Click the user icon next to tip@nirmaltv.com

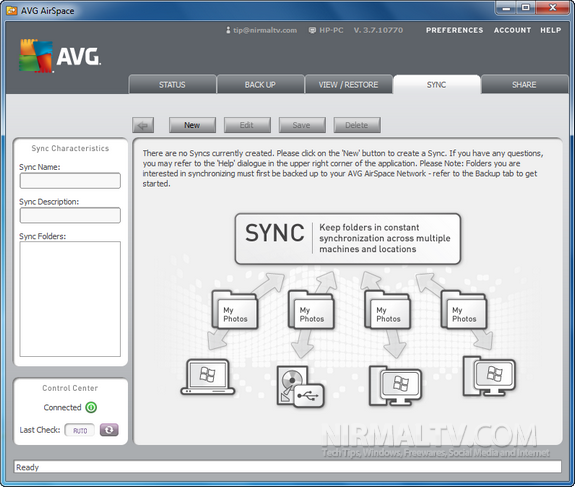pos(228,30)
